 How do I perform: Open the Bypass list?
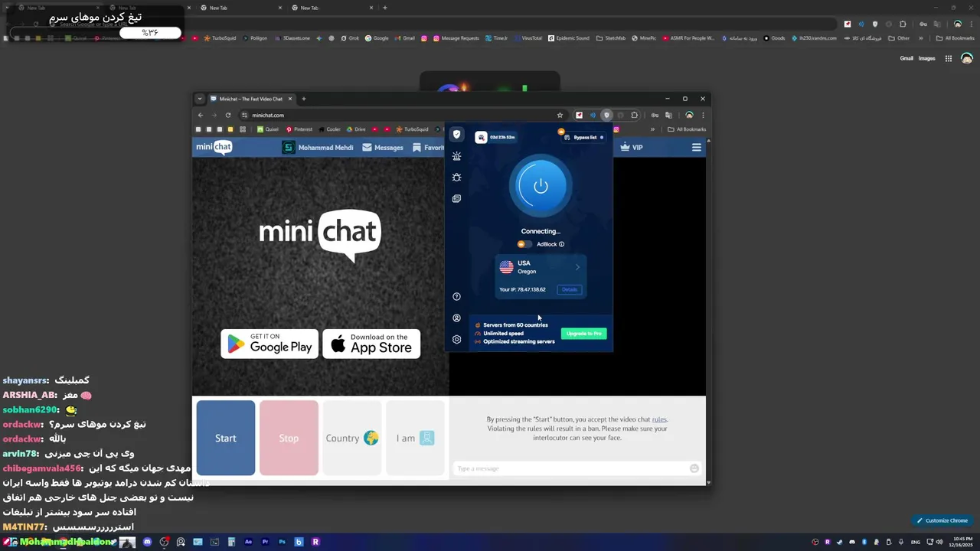[584, 138]
